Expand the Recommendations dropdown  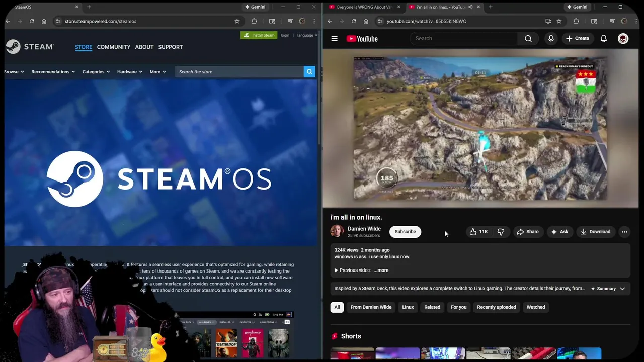point(53,72)
